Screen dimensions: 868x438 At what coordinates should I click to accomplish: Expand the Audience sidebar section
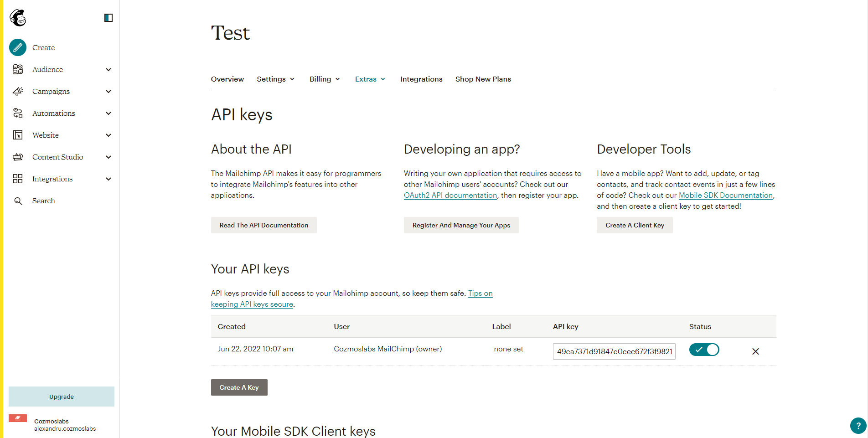[108, 69]
